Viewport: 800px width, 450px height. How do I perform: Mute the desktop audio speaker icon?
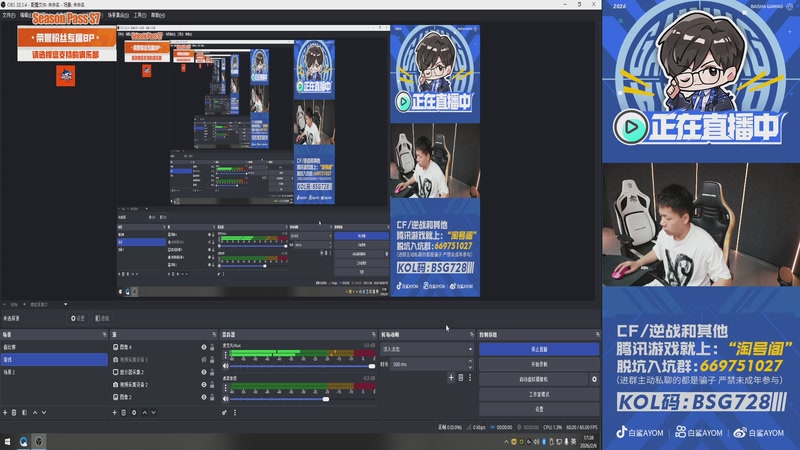coord(226,399)
